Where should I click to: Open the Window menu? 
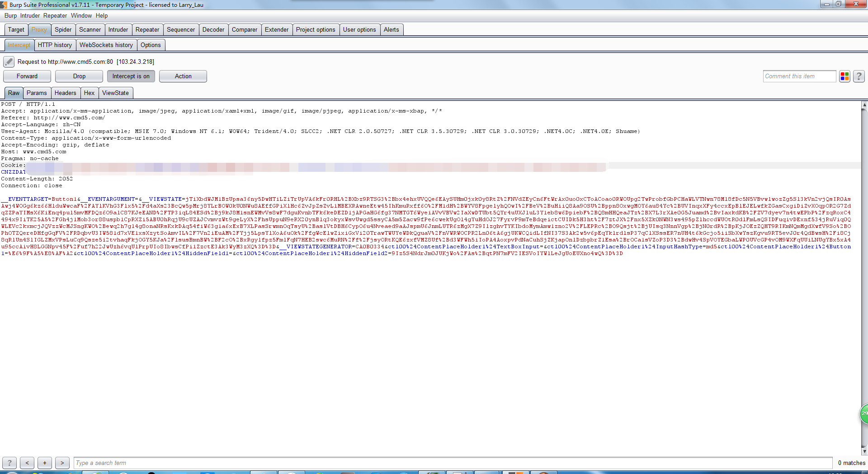[81, 15]
